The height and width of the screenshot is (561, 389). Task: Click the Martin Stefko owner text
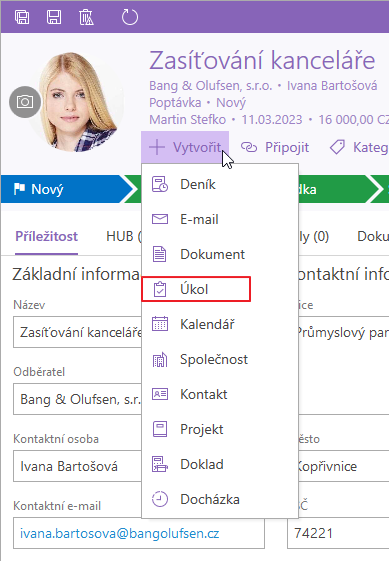pyautogui.click(x=188, y=119)
